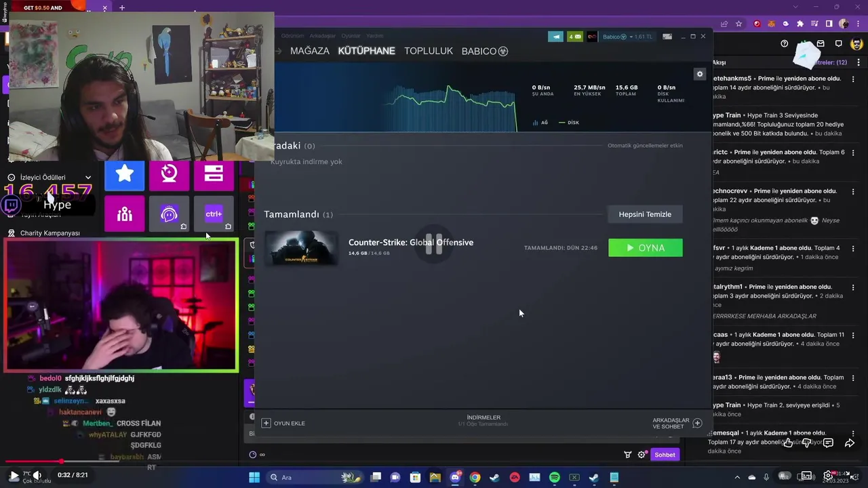Open a new Chrome tab

click(x=122, y=7)
